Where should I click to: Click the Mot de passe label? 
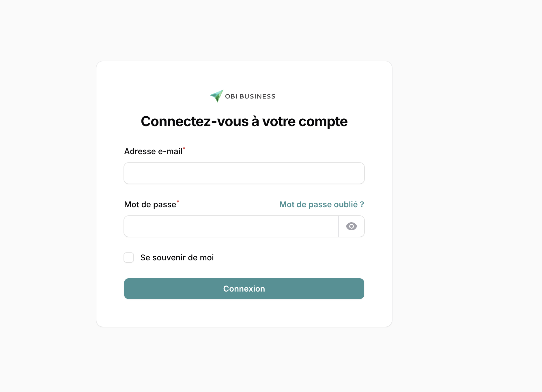point(150,204)
